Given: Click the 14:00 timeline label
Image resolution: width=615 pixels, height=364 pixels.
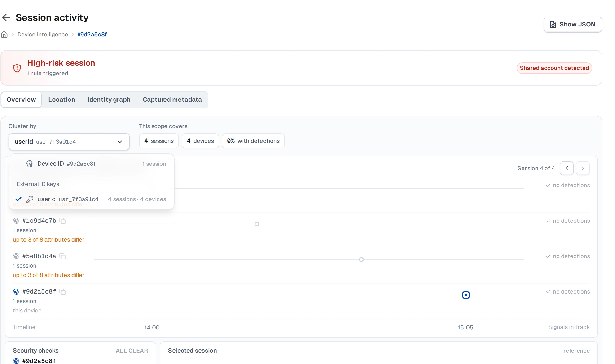Looking at the screenshot, I should 152,327.
